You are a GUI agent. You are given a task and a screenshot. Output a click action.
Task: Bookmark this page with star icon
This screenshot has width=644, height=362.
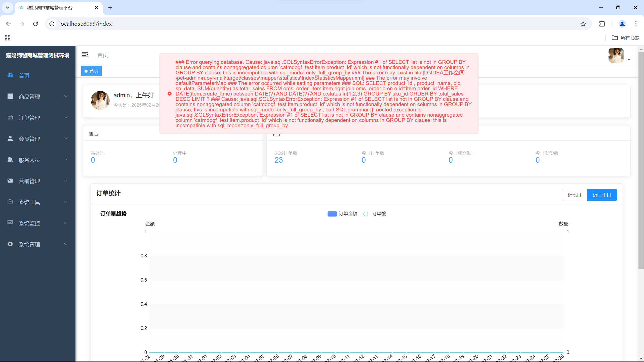pyautogui.click(x=583, y=24)
